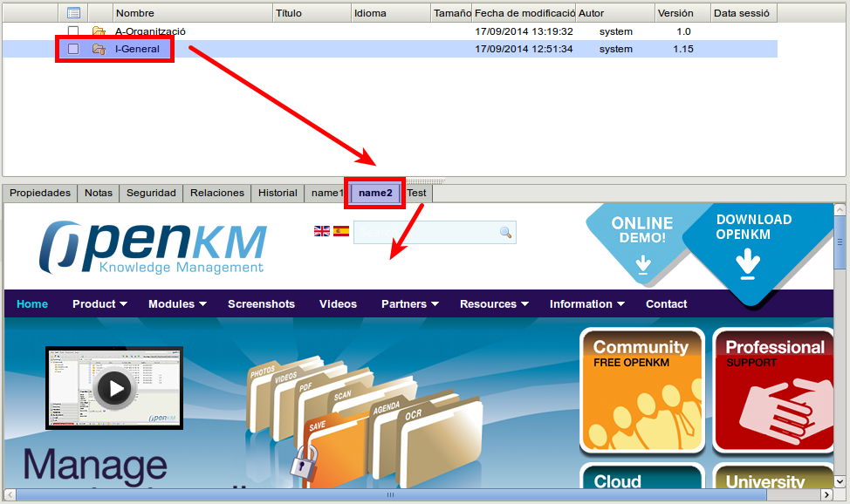Screen dimensions: 850x504
Task: Click the horizontal scrollbar at the bottom
Action: click(390, 494)
